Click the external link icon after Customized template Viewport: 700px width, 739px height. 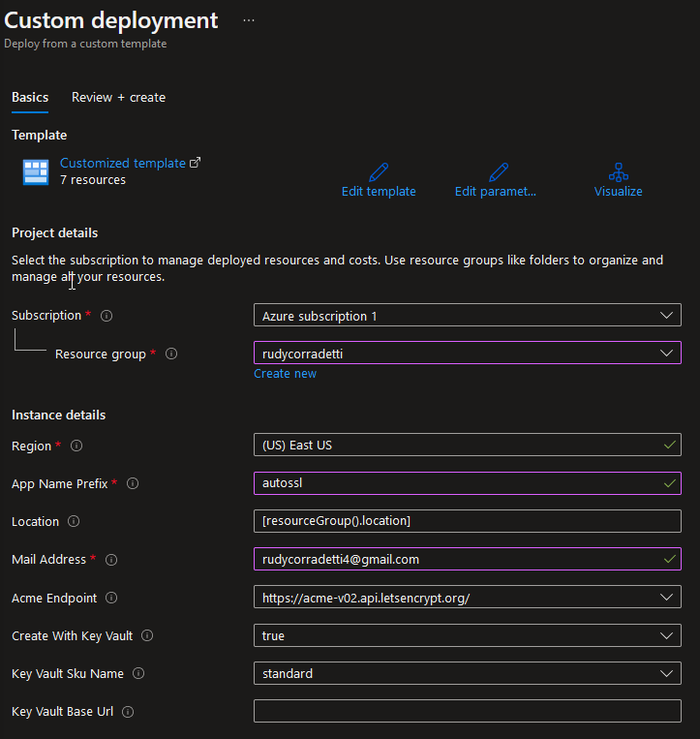(x=195, y=163)
